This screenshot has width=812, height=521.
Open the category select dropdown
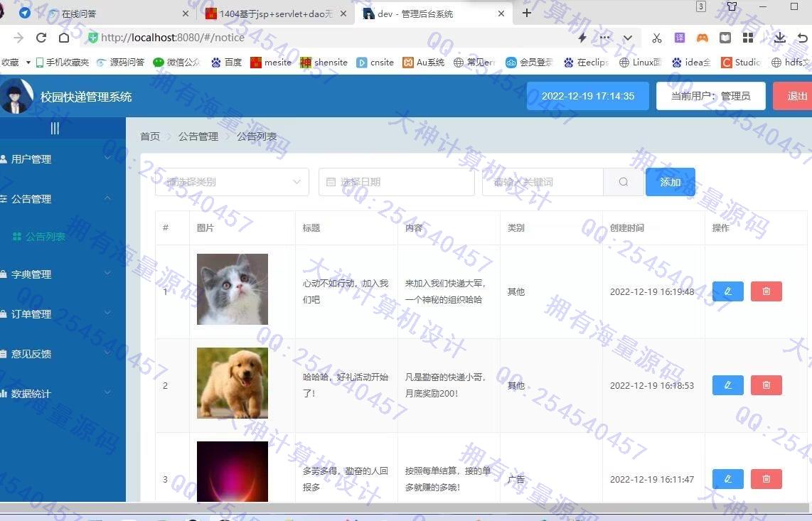click(232, 182)
